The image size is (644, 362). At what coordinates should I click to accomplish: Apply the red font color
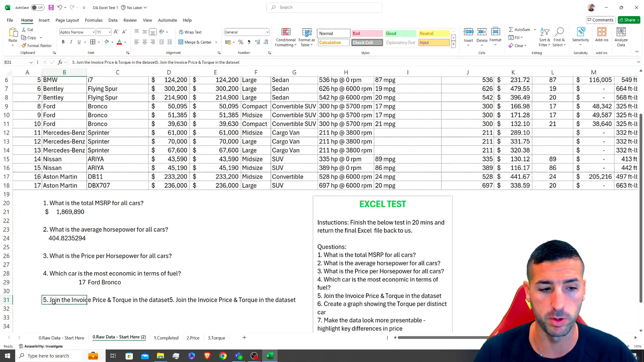pos(119,42)
